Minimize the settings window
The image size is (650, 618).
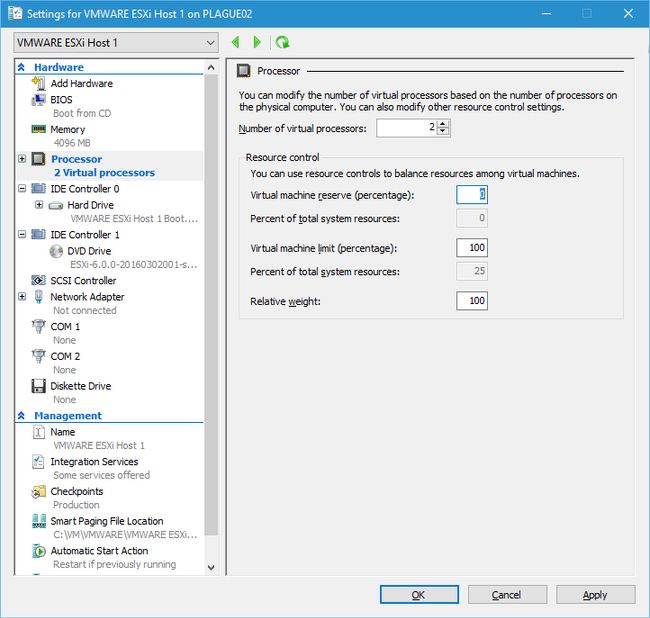click(546, 13)
